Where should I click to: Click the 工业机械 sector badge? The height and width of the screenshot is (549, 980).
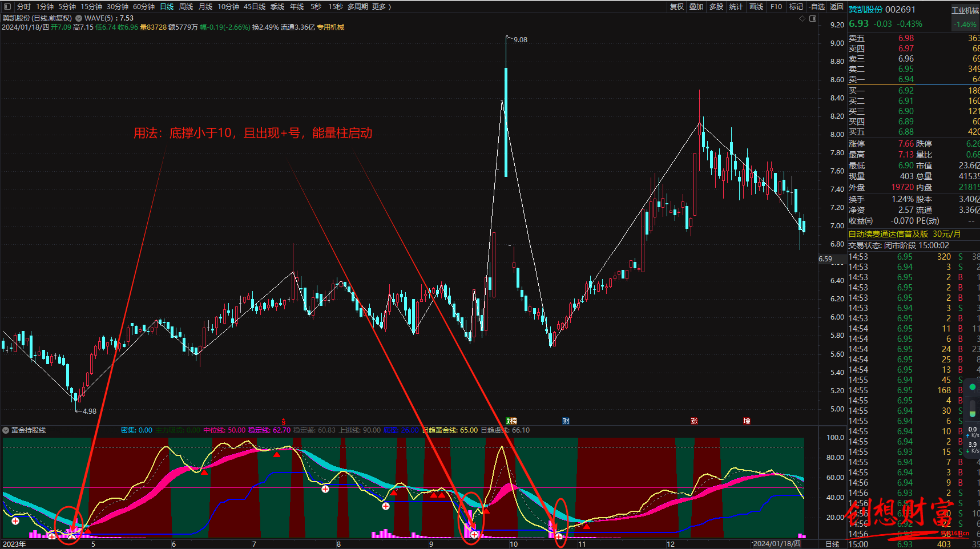[965, 10]
